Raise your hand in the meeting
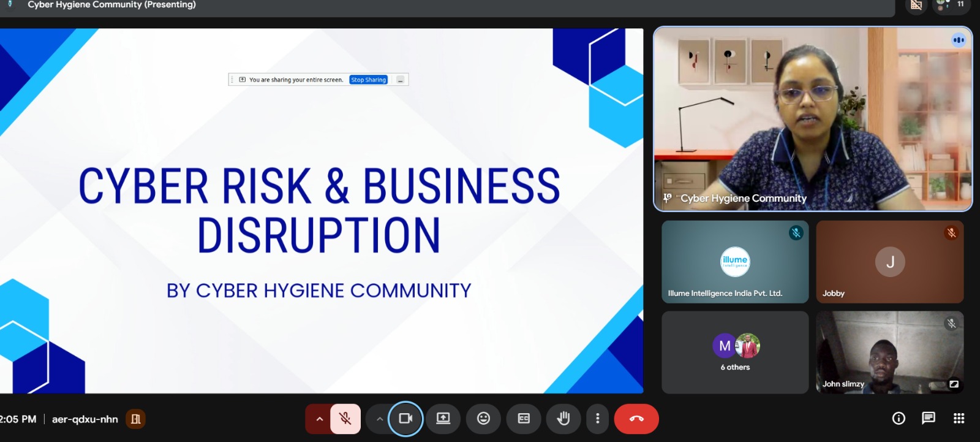This screenshot has height=442, width=980. [563, 419]
